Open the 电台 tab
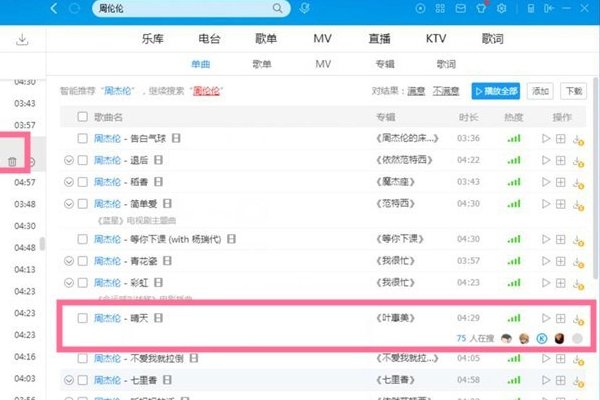The height and width of the screenshot is (400, 600). point(209,39)
